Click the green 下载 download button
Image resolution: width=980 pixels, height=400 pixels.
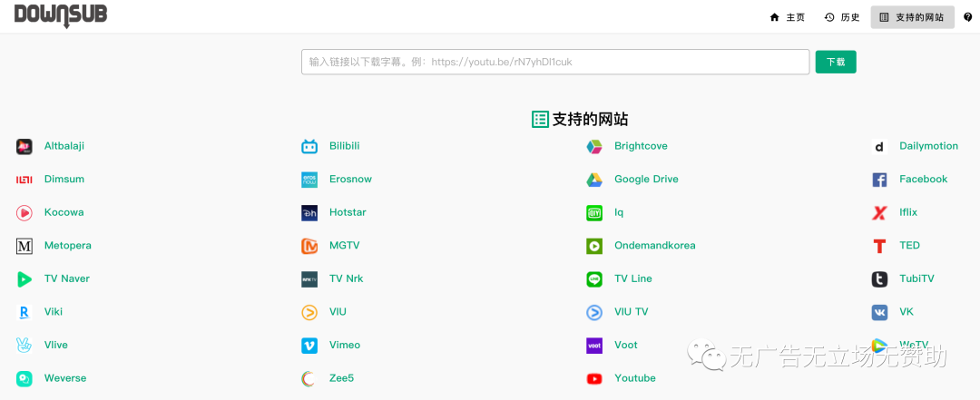point(836,62)
